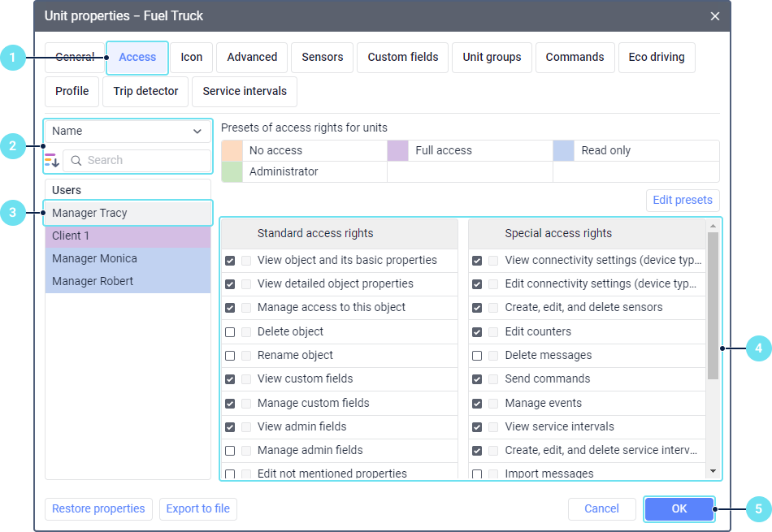This screenshot has width=772, height=532.
Task: Open the Eco driving tab
Action: point(656,57)
